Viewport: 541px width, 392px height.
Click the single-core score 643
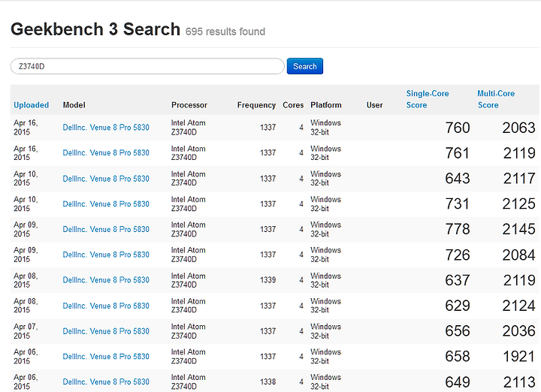458,179
